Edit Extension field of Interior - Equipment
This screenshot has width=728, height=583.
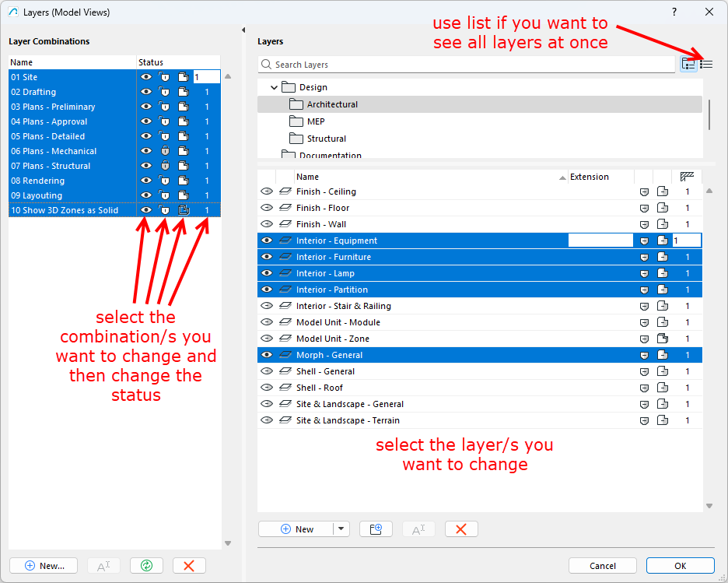(x=600, y=241)
